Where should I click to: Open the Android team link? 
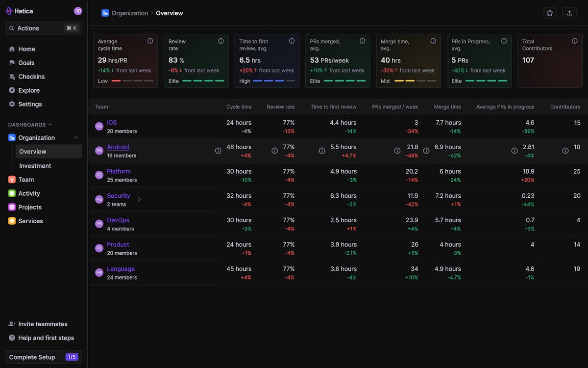point(118,147)
